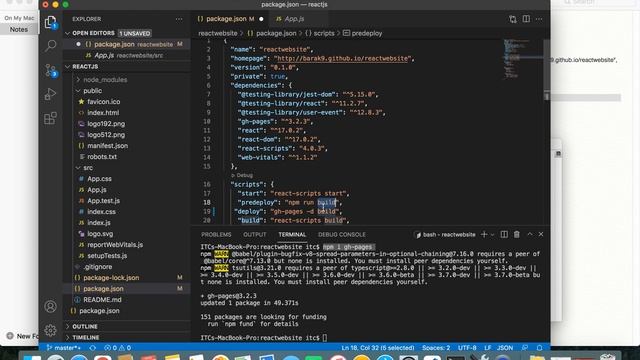The height and width of the screenshot is (360, 640).
Task: Open reportWebVitals.js in the explorer
Action: (115, 245)
